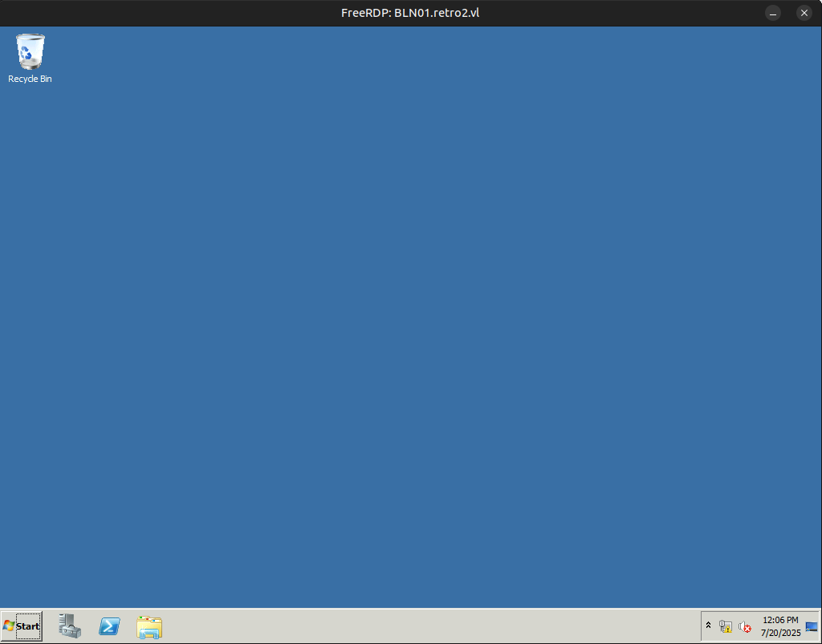Click blank title bar area left of title
822x644 pixels.
161,13
